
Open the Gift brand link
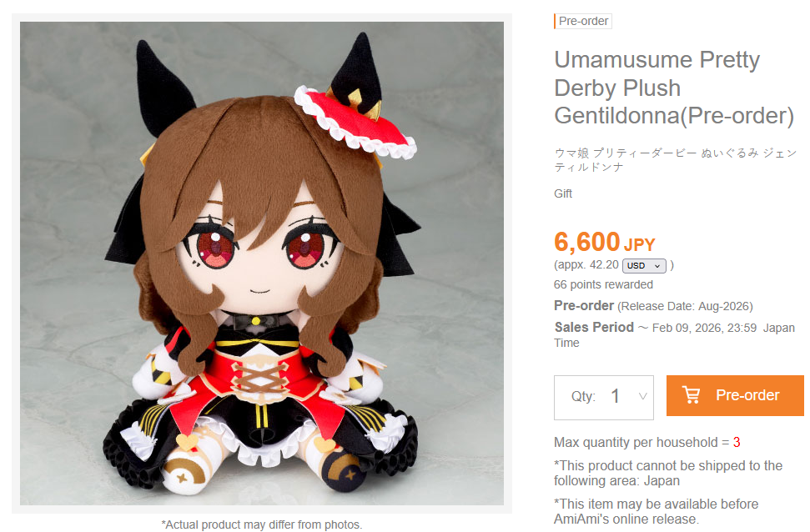[x=562, y=193]
